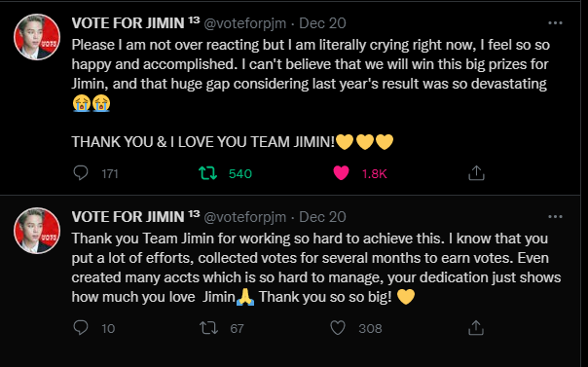Reply to the second tweet with 10 comments
This screenshot has height=367, width=588.
tap(80, 328)
